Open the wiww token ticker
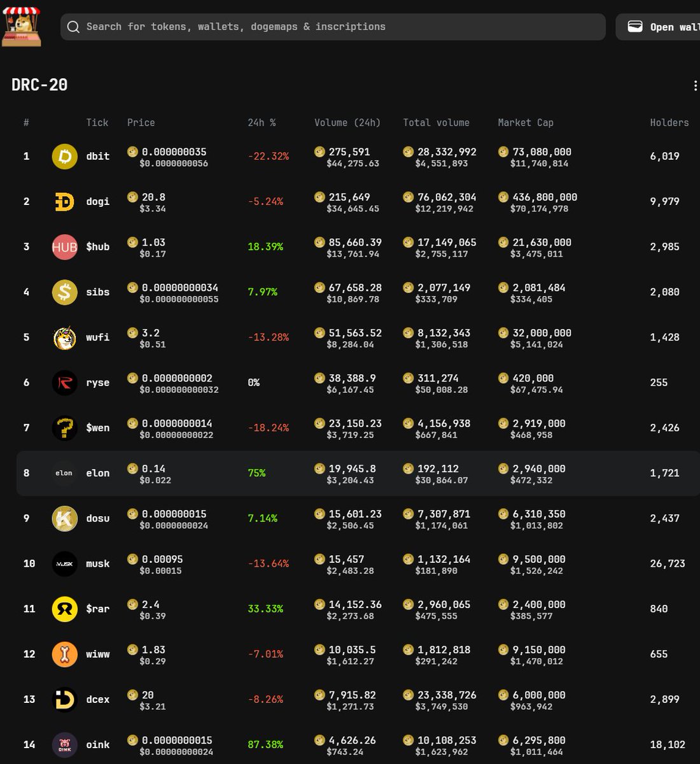The image size is (700, 764). (98, 654)
